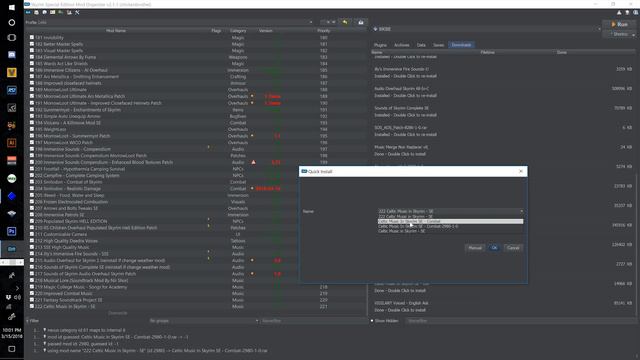Click the Mod Organizer taskbar icon
The width and height of the screenshot is (640, 360).
pyautogui.click(x=12, y=249)
